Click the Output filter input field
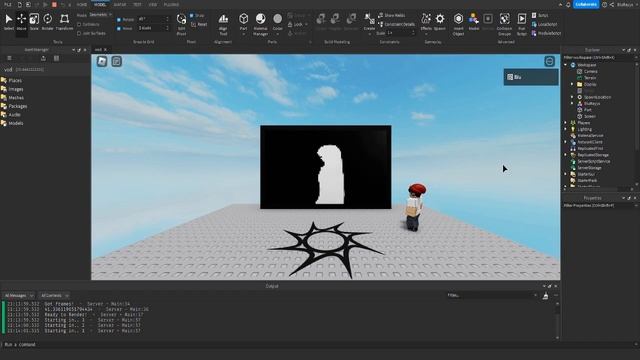 point(492,296)
